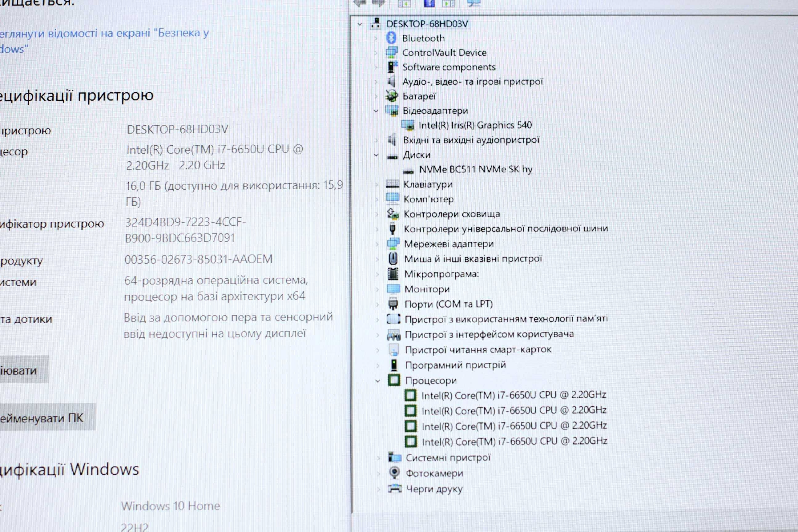Click the product ID 00356-02673-85031-AAOEM

(199, 259)
